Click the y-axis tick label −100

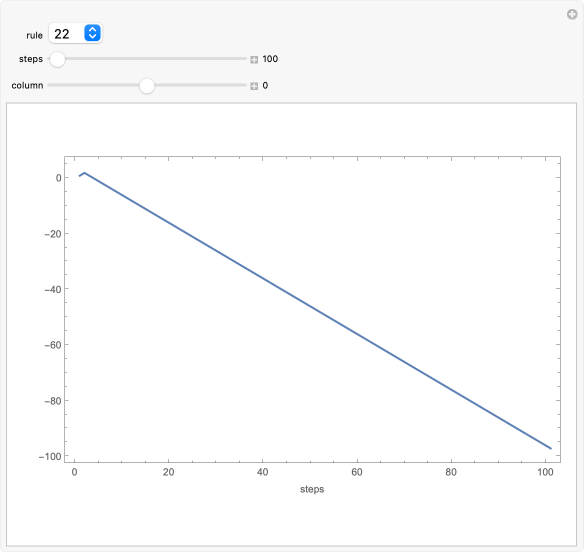[x=50, y=457]
